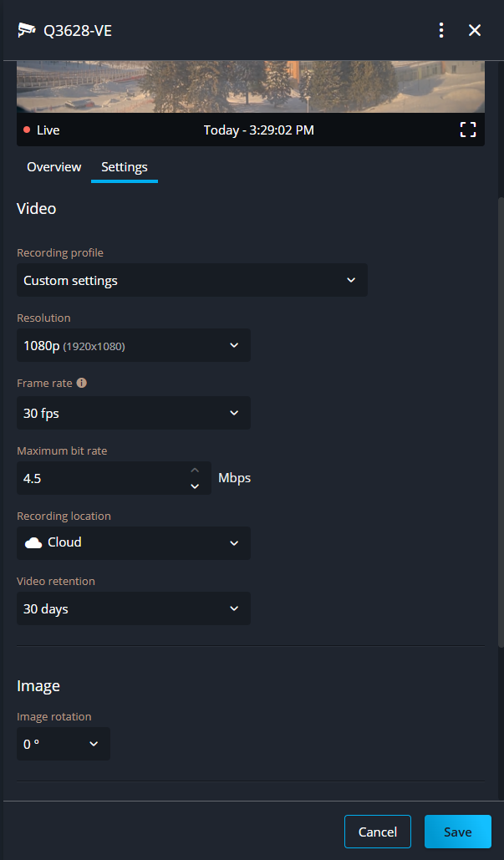Click the Frame rate info icon
Image resolution: width=504 pixels, height=860 pixels.
pyautogui.click(x=81, y=383)
